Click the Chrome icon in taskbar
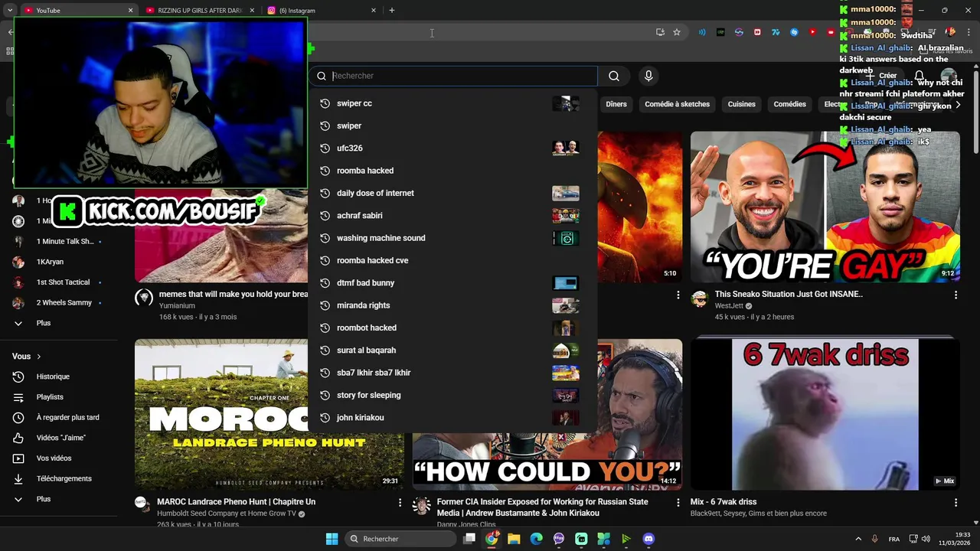This screenshot has width=980, height=551. click(492, 539)
